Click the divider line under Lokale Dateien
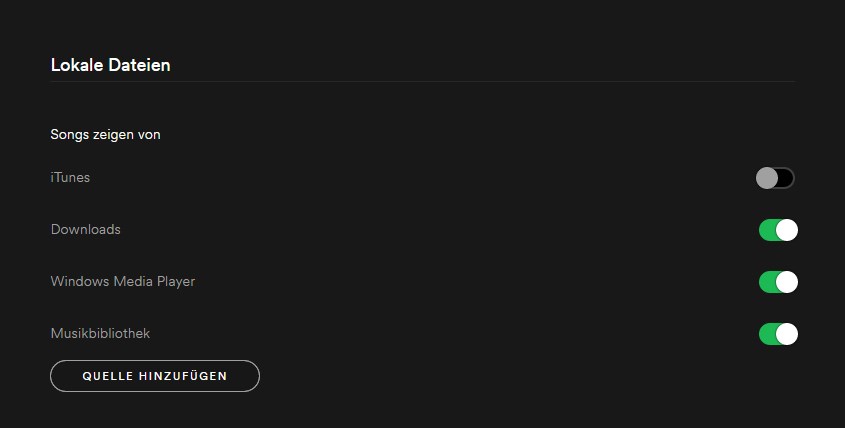The width and height of the screenshot is (845, 428). 422,81
